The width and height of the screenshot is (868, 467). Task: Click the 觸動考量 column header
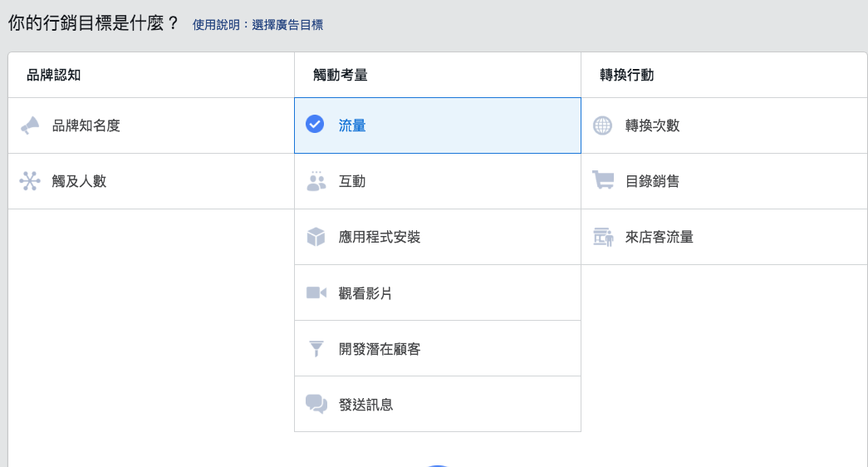pyautogui.click(x=340, y=75)
